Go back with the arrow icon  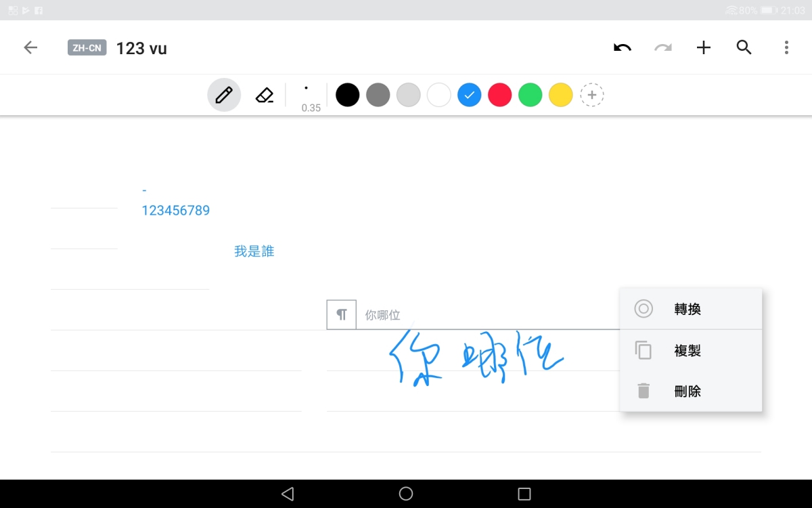pyautogui.click(x=30, y=47)
